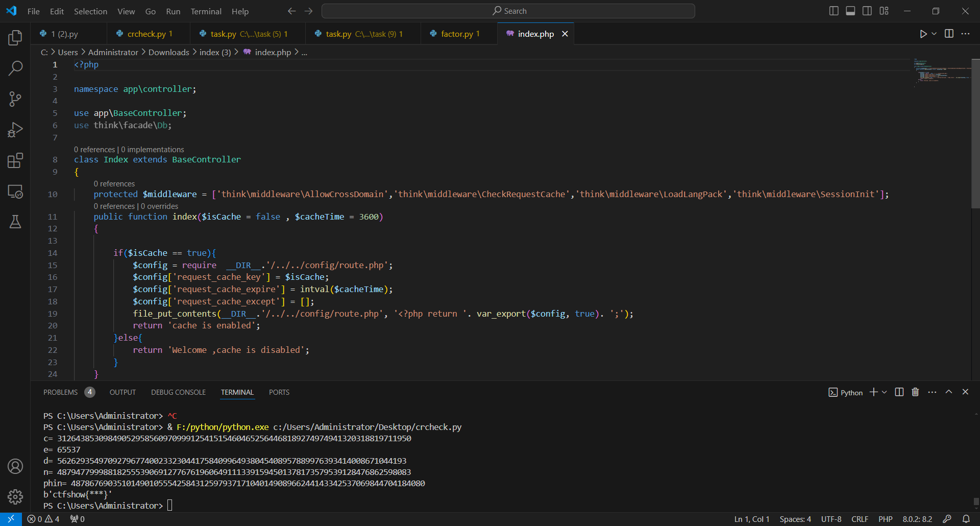The height and width of the screenshot is (526, 980).
Task: Change line endings via CRLF status item
Action: coord(860,519)
